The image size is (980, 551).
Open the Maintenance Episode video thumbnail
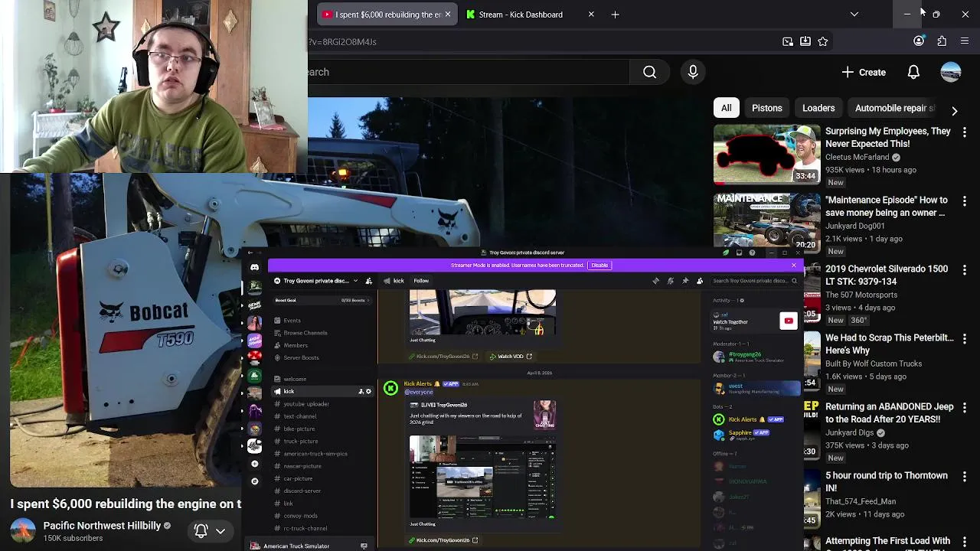(x=766, y=222)
